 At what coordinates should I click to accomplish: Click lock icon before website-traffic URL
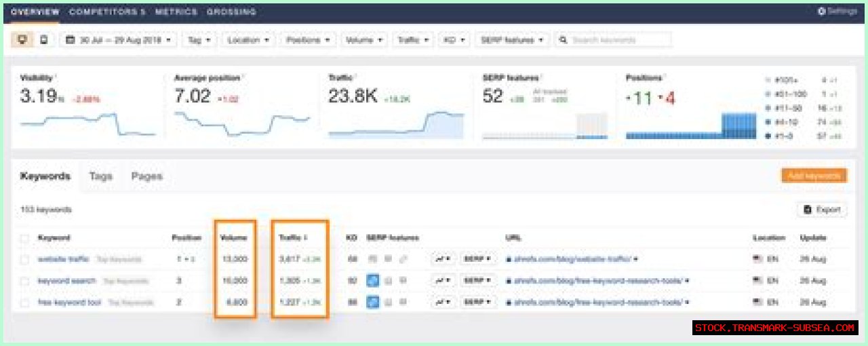[509, 259]
